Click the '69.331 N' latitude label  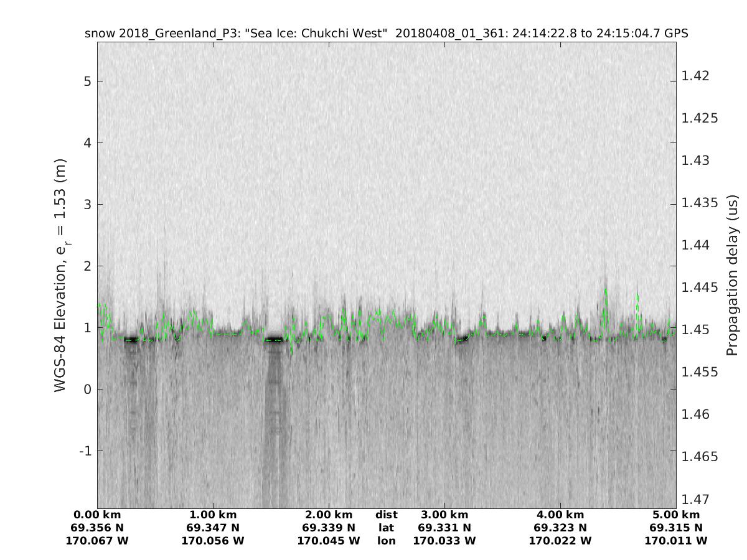point(444,528)
